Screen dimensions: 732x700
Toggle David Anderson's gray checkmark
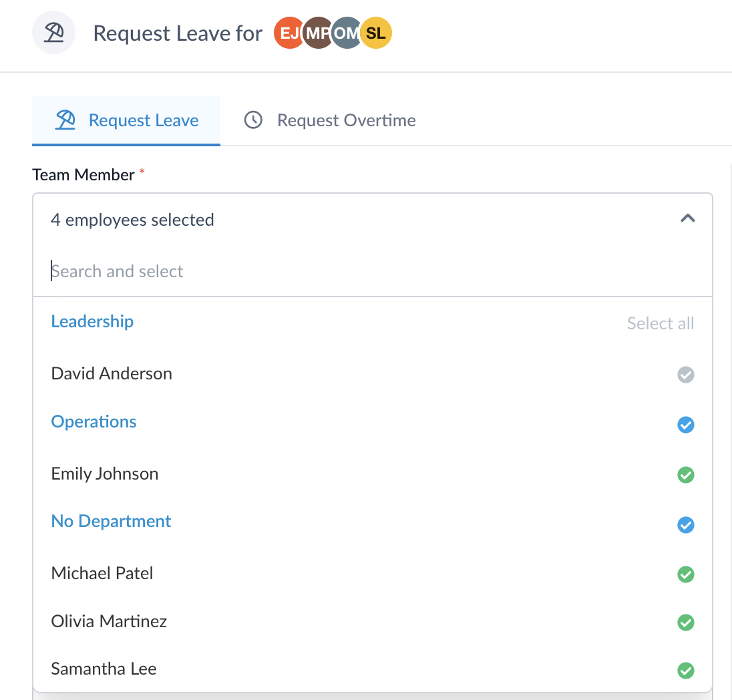coord(685,374)
